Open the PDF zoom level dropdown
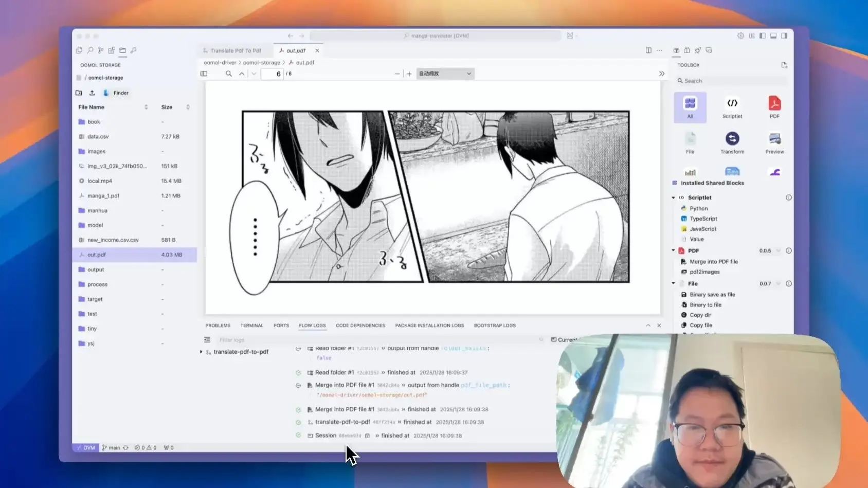Image resolution: width=868 pixels, height=488 pixels. point(445,74)
